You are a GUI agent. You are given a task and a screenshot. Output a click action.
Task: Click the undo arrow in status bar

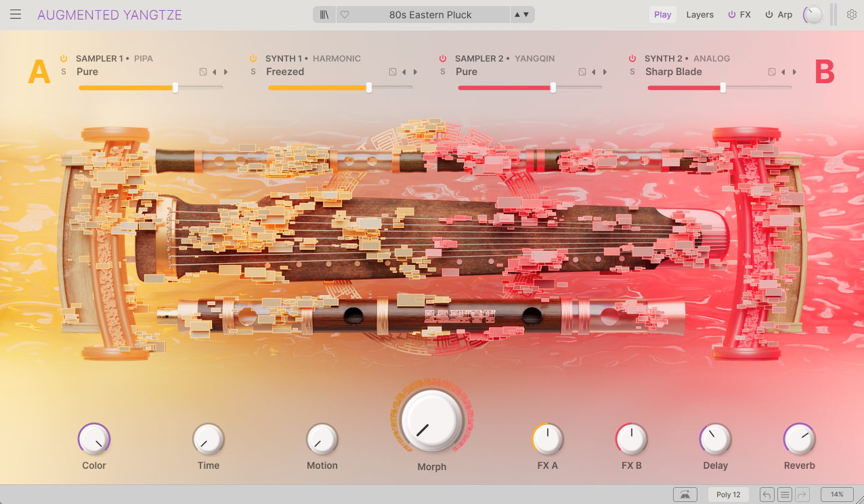pos(766,495)
